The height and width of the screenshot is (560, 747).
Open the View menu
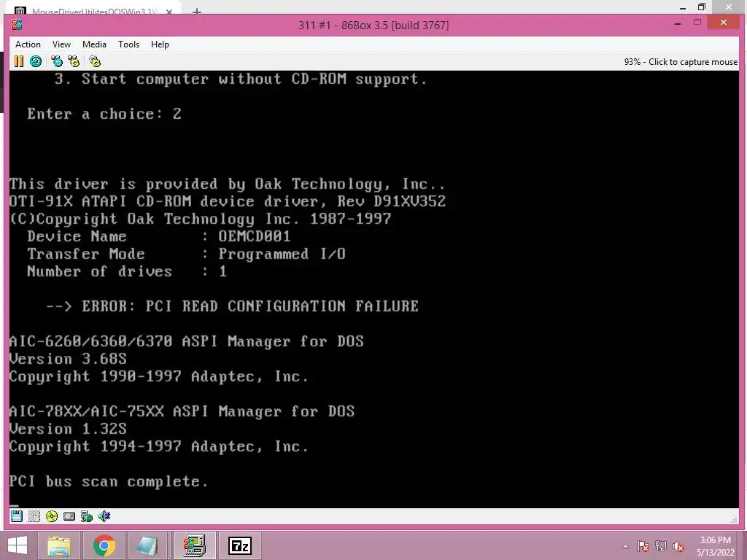tap(61, 44)
